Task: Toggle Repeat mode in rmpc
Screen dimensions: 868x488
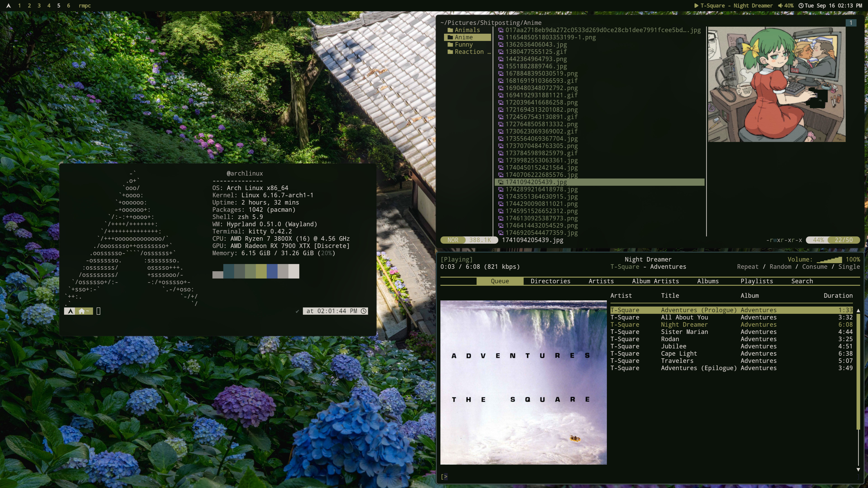Action: coord(747,267)
